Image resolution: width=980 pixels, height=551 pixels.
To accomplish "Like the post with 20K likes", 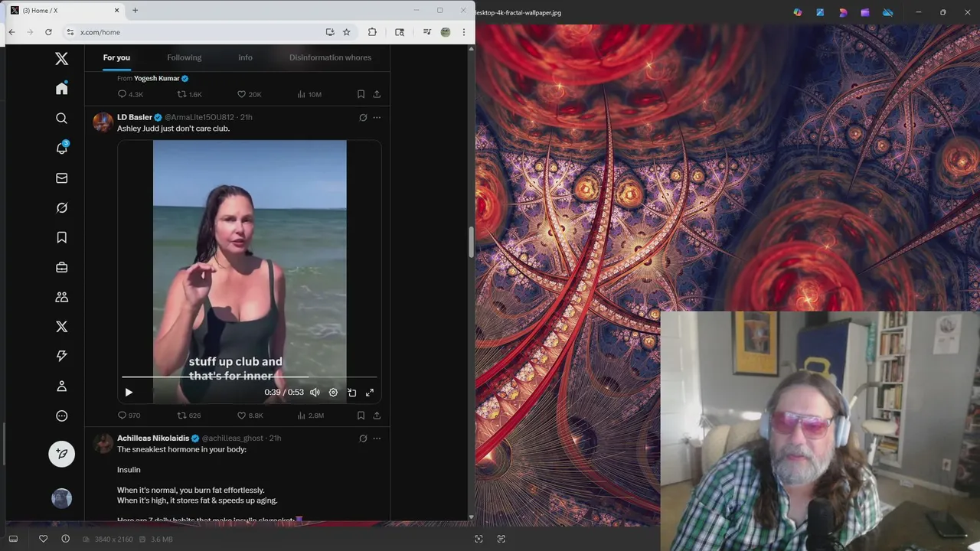I will point(250,94).
